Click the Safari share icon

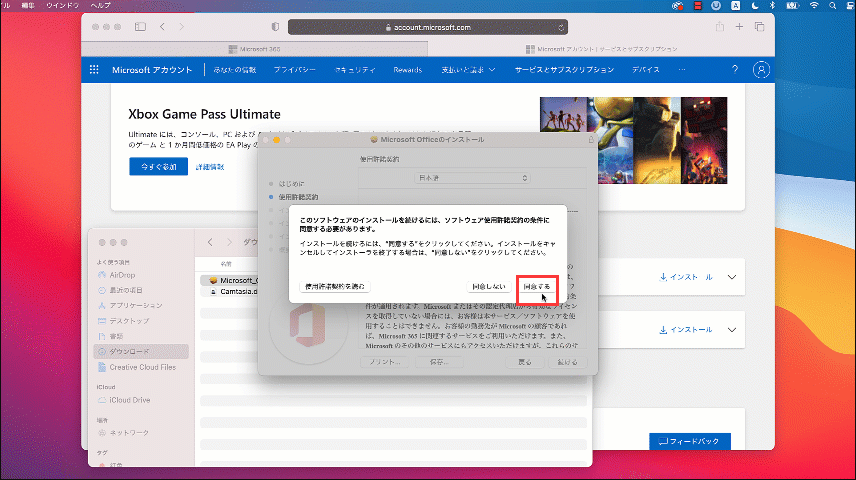pos(719,26)
